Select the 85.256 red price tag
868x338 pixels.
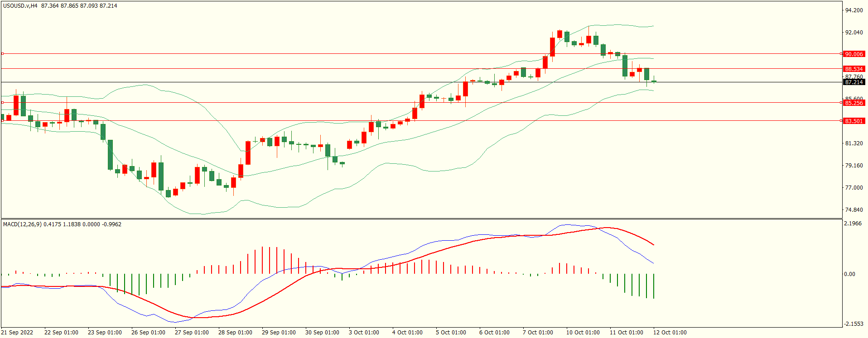click(x=854, y=103)
